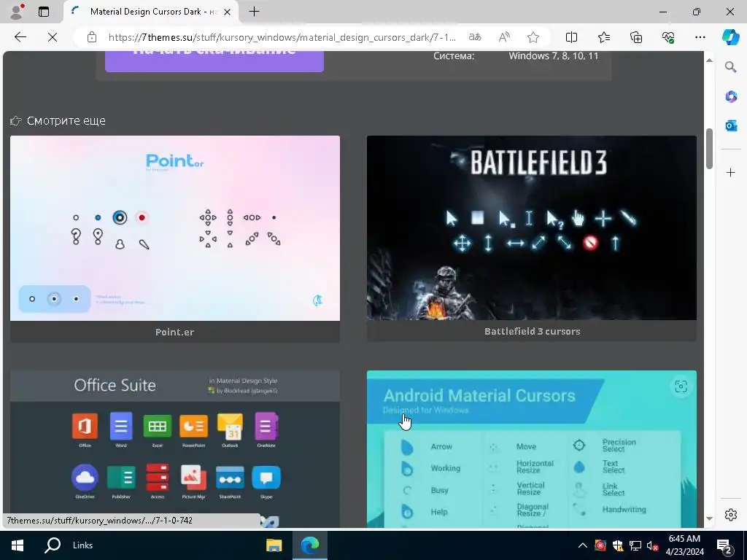
Task: Open the translate page icon
Action: [475, 37]
